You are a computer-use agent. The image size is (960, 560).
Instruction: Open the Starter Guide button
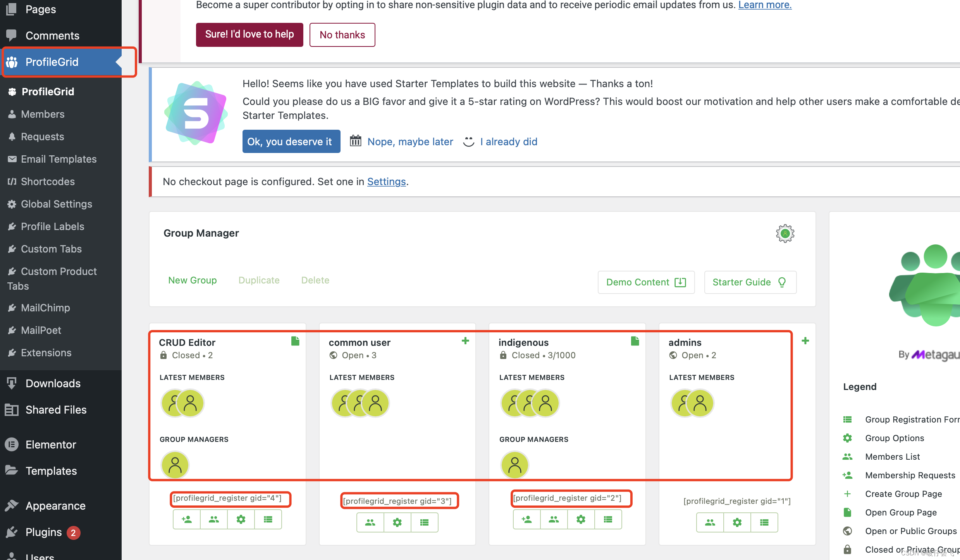(750, 282)
